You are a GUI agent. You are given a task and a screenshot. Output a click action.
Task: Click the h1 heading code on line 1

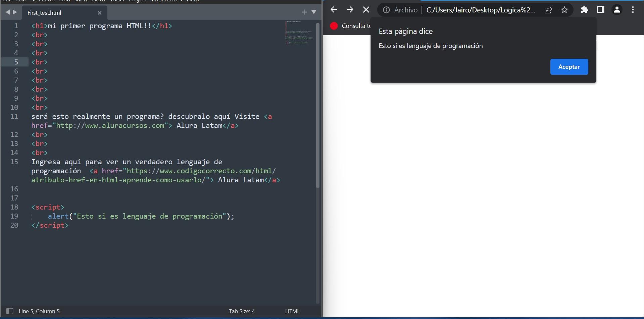point(102,26)
